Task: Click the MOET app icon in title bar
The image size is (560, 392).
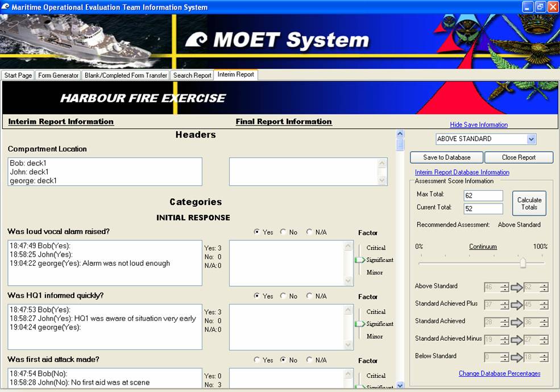Action: coord(6,7)
